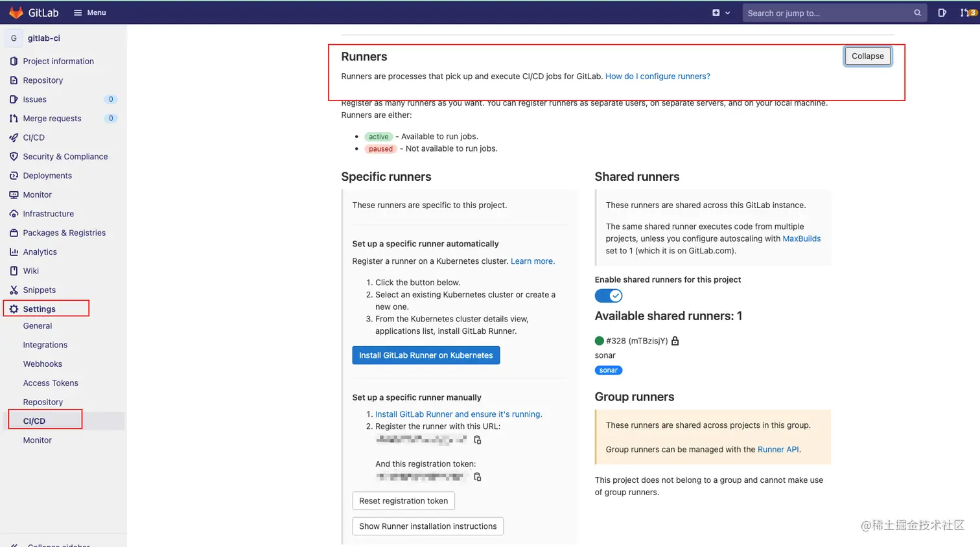This screenshot has width=980, height=547.
Task: Click the GitLab fox logo
Action: click(x=16, y=12)
